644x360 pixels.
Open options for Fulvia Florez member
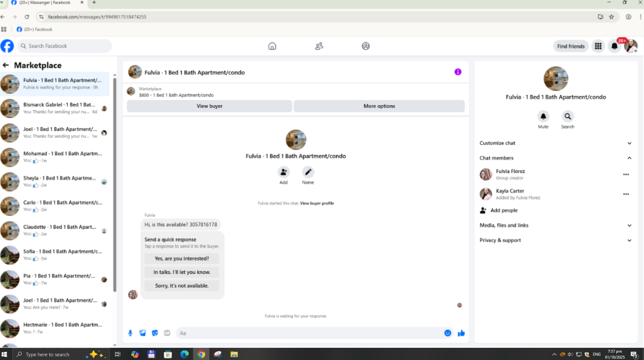coord(626,174)
